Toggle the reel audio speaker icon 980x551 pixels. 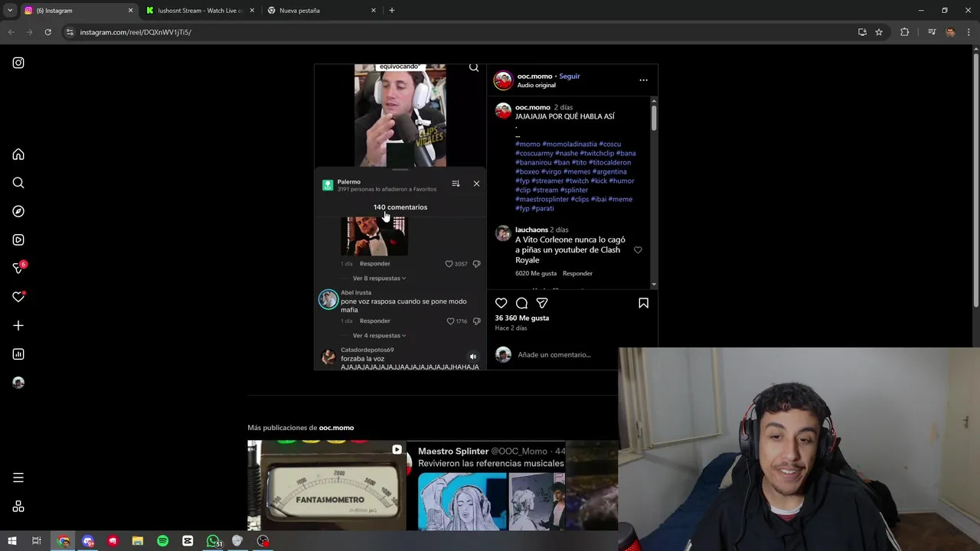[x=472, y=357]
